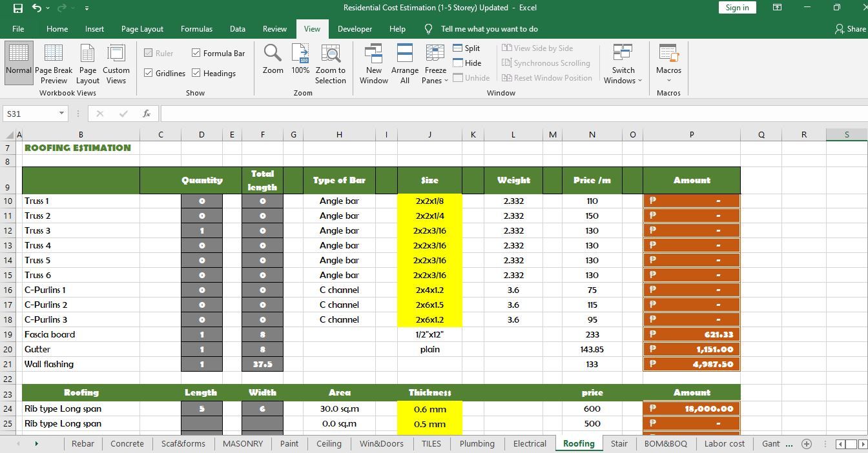
Task: Open Customize Quick Access Toolbar arrow
Action: (x=87, y=8)
